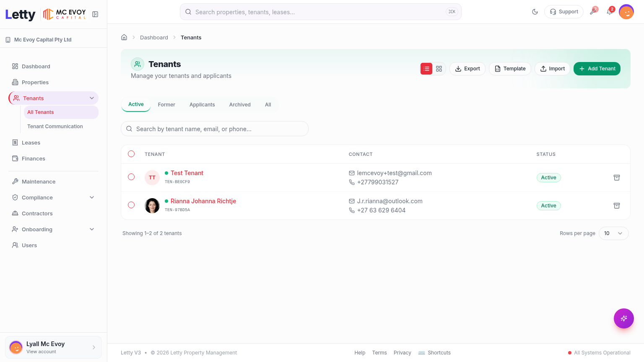Click the Export button
Image resolution: width=644 pixels, height=362 pixels.
point(467,69)
